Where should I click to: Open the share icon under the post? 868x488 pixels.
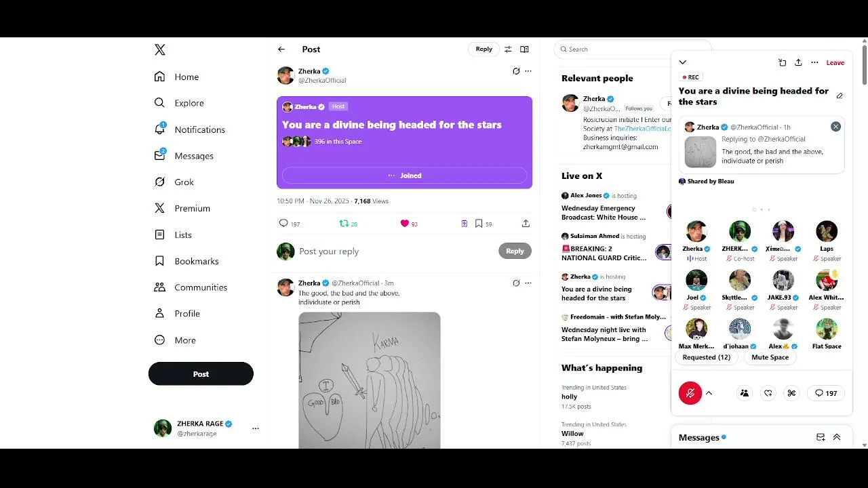tap(526, 224)
